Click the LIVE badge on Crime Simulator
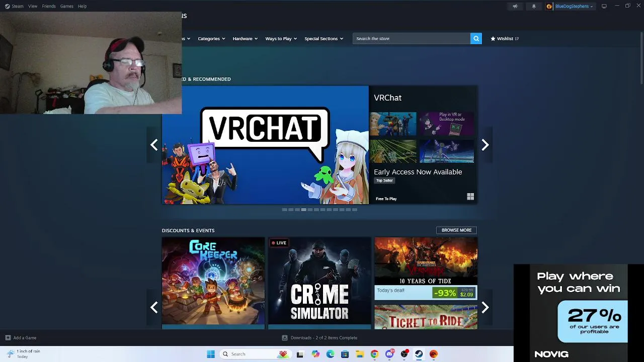This screenshot has width=644, height=362. tap(279, 243)
